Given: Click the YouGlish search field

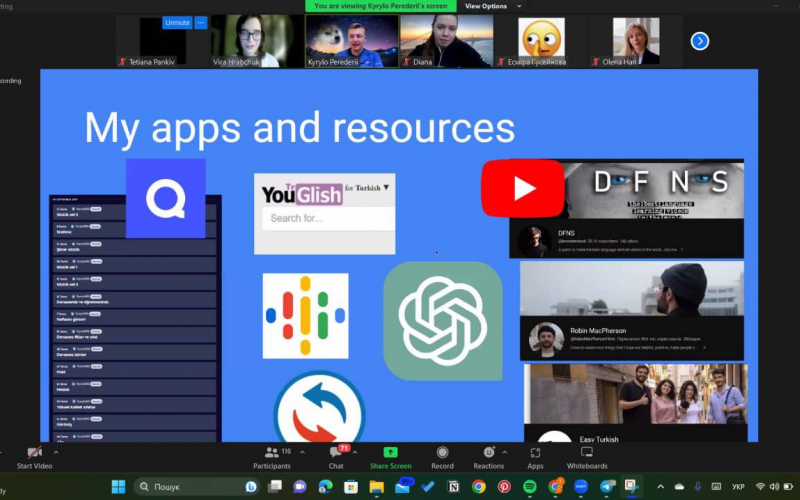Looking at the screenshot, I should pyautogui.click(x=329, y=218).
